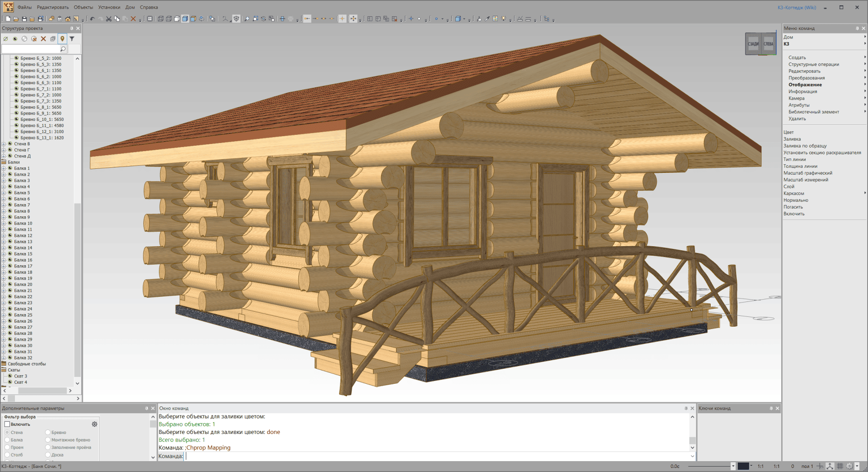Open the filter funnel in project structure

72,39
